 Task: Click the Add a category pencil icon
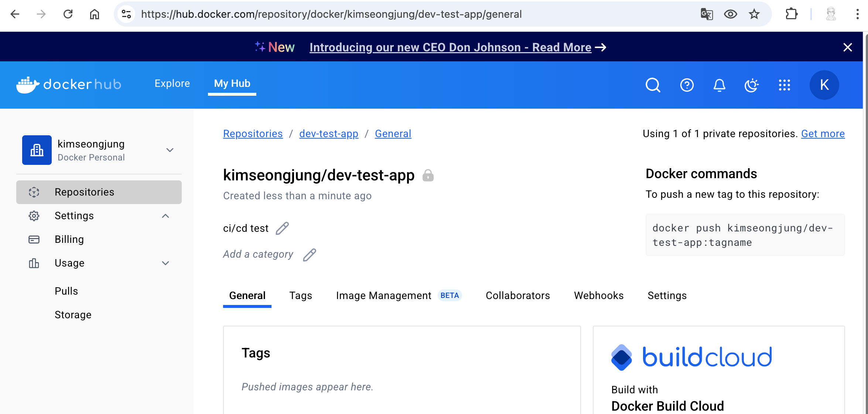310,255
